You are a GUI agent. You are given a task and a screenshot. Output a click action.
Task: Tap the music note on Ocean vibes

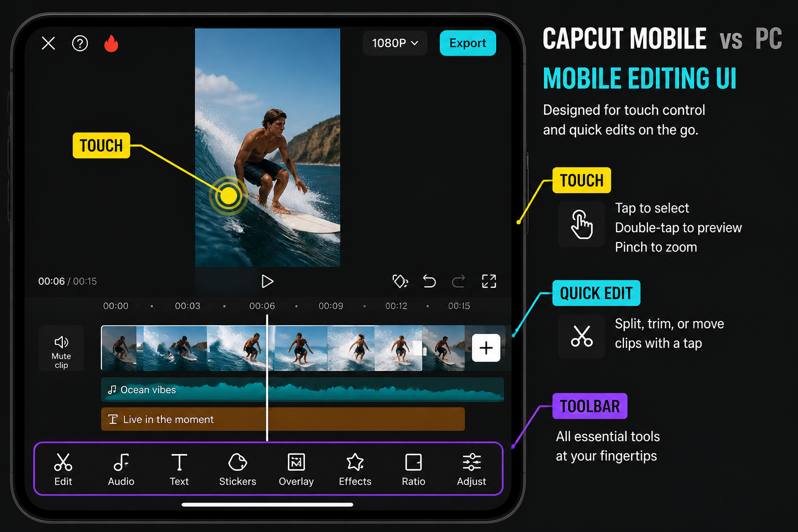point(112,390)
